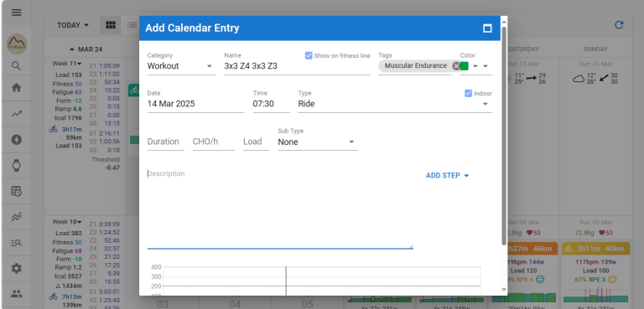Open the Sub Type None dropdown
Viewport: 644px width, 309px height.
coord(318,142)
